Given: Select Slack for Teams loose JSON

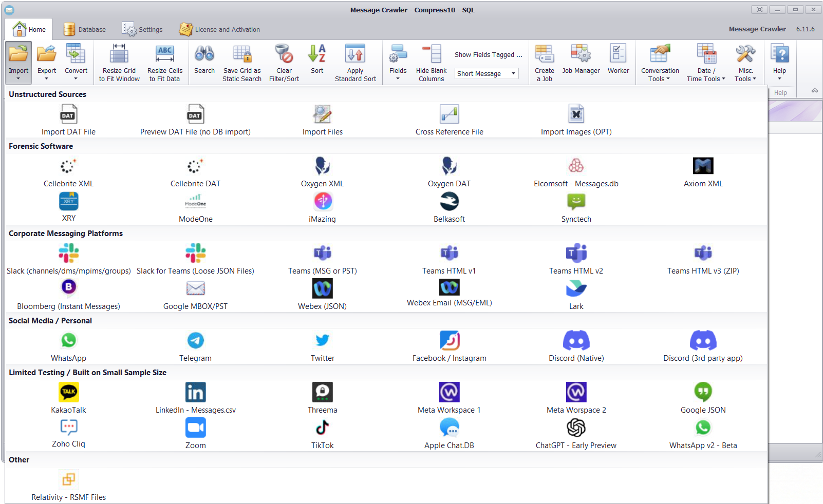Looking at the screenshot, I should (195, 260).
